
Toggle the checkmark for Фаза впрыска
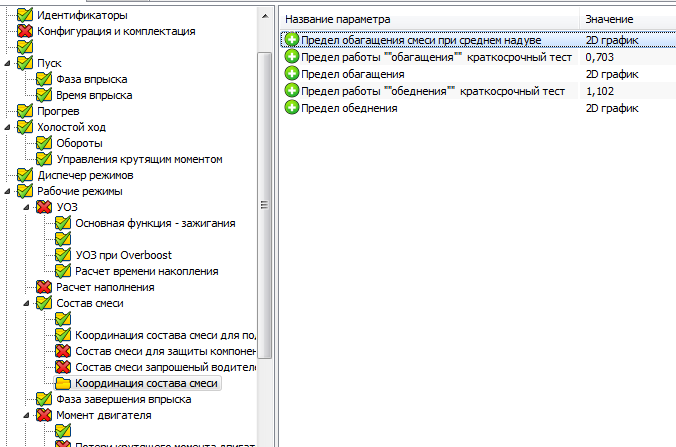click(x=44, y=79)
